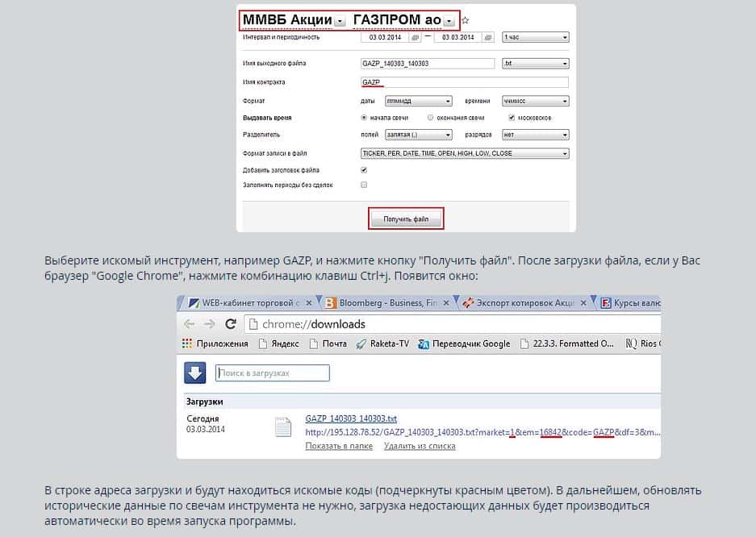The height and width of the screenshot is (537, 756).
Task: Expand the time format dropdown ччммсс
Action: (x=535, y=101)
